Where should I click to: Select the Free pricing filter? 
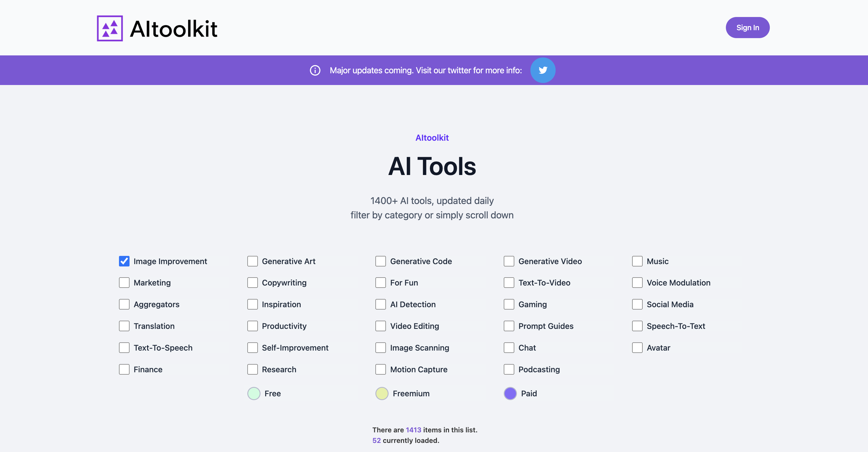253,393
